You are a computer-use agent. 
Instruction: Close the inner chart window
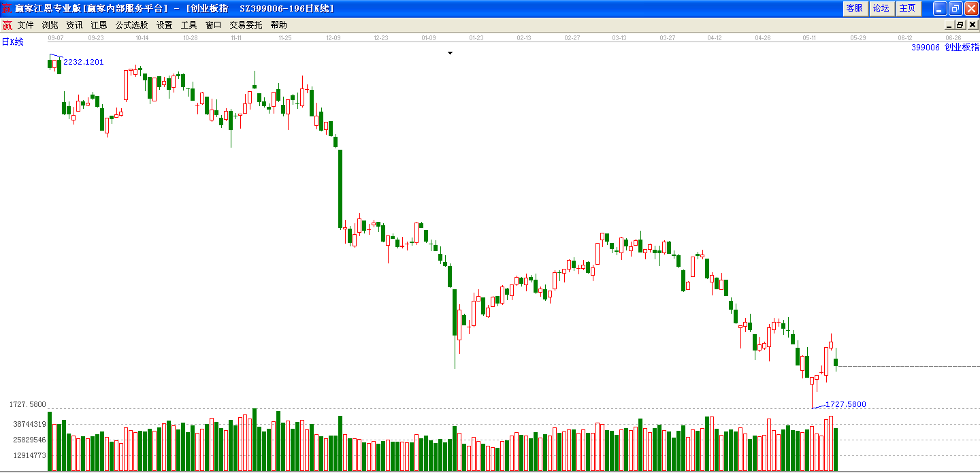point(972,25)
